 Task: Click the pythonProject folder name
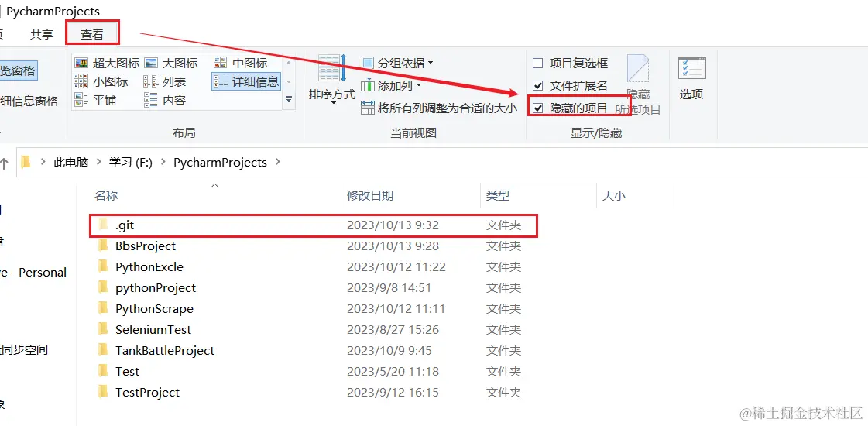tap(156, 288)
